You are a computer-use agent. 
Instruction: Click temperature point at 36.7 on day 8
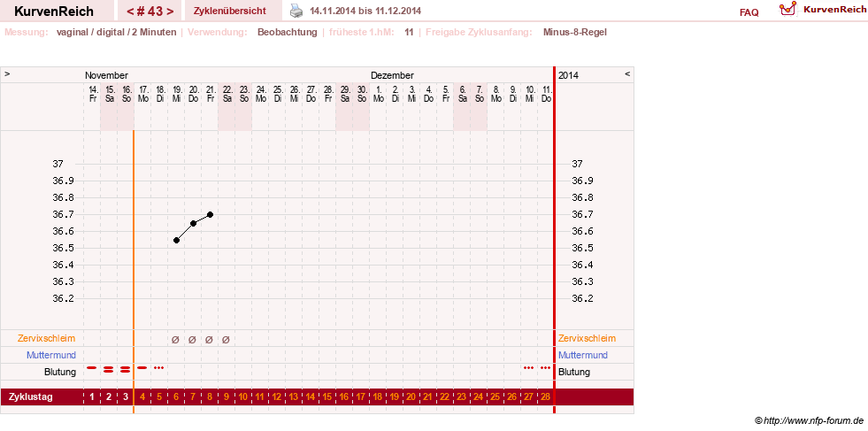[x=211, y=214]
